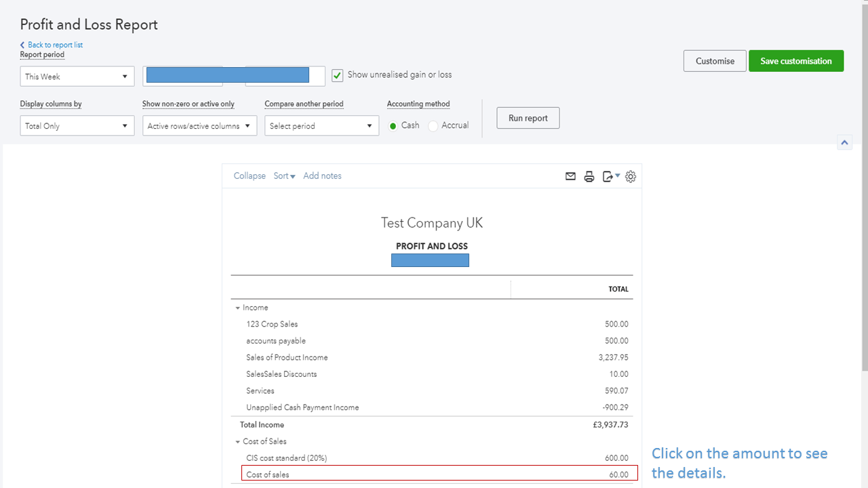
Task: Open the Display columns by dropdown
Action: [77, 125]
